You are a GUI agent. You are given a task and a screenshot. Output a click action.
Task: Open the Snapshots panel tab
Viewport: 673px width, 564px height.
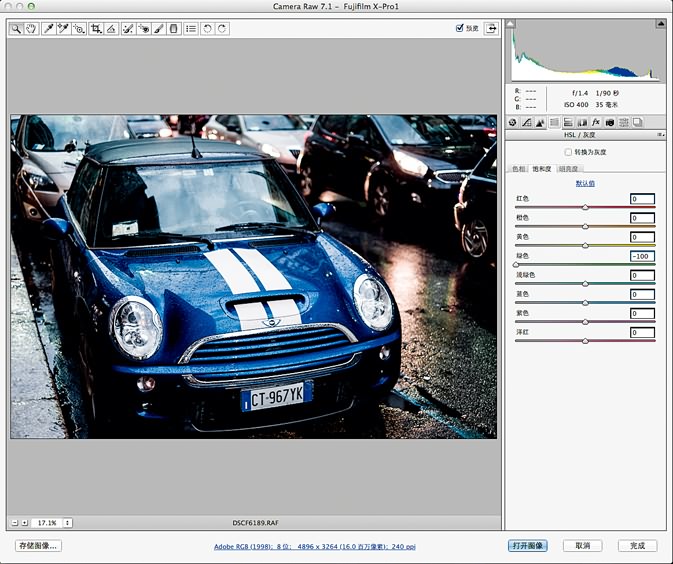(638, 123)
